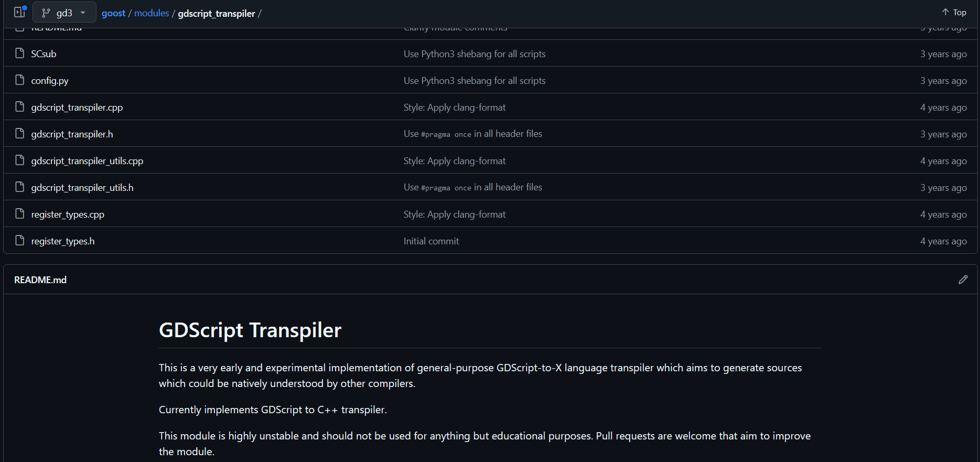Click file icon next to register_types.h
This screenshot has height=462, width=980.
point(20,241)
